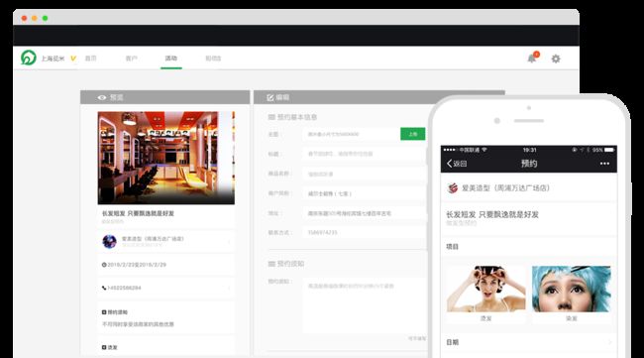Open the shop row chevron in preview
Screen dimensions: 644x358
click(229, 242)
